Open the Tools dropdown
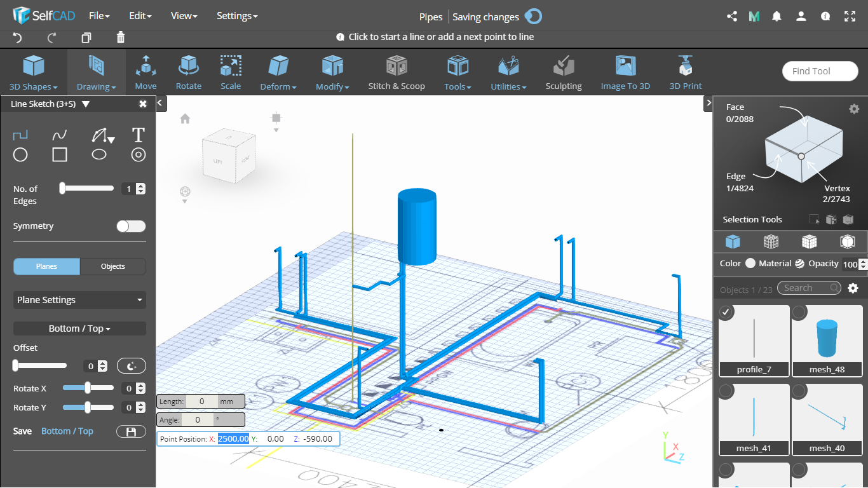Screen dimensions: 868x488 click(458, 72)
